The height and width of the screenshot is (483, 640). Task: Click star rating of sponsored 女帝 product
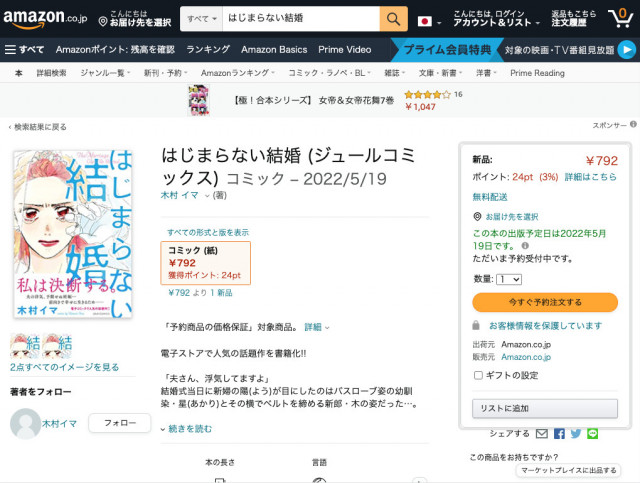click(x=427, y=95)
